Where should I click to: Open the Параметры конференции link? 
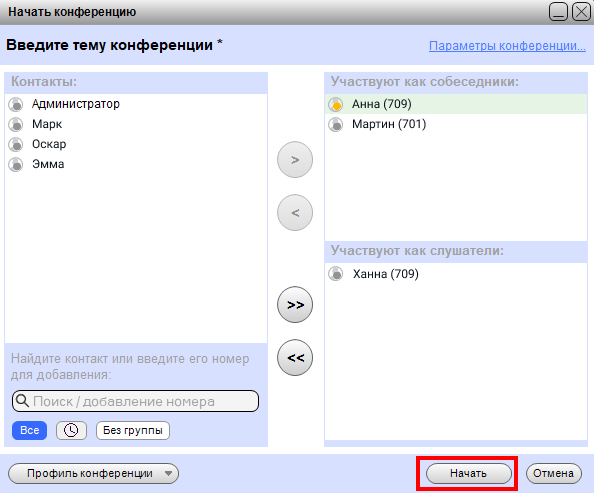click(507, 46)
